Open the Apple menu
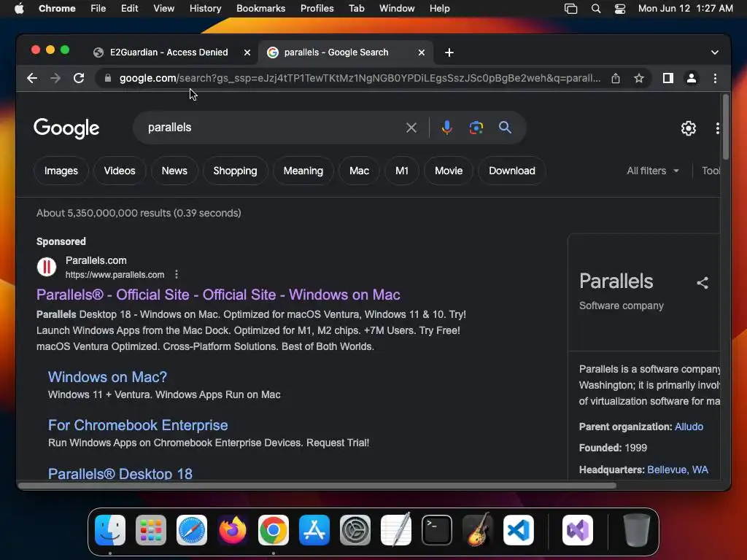The height and width of the screenshot is (560, 747). 19,9
